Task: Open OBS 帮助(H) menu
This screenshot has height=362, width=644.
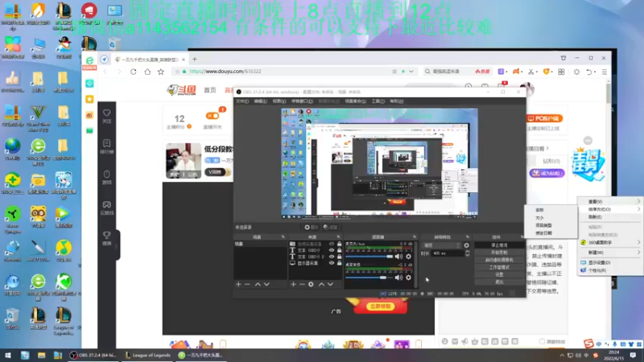Action: point(396,101)
